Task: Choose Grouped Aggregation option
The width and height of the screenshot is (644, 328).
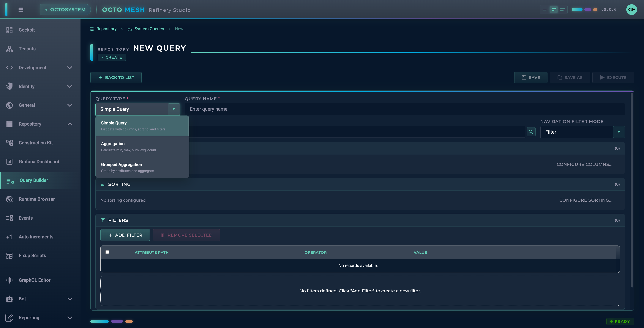Action: (x=142, y=168)
